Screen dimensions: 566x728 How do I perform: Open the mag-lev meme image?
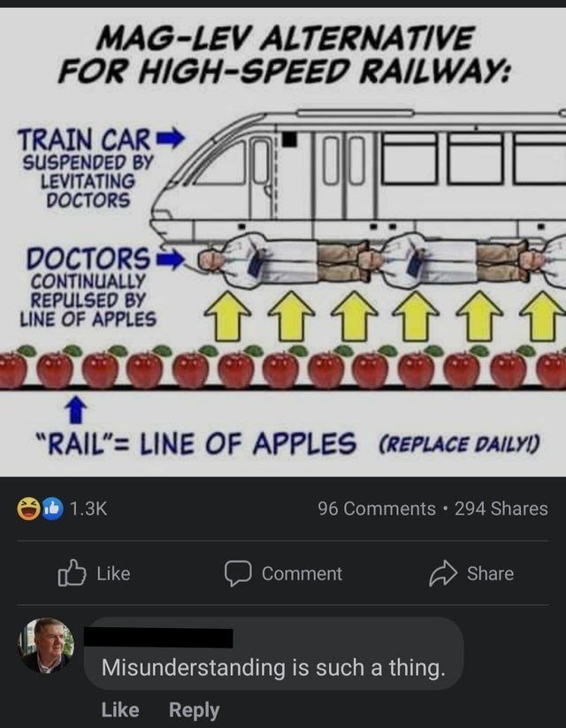point(283,241)
